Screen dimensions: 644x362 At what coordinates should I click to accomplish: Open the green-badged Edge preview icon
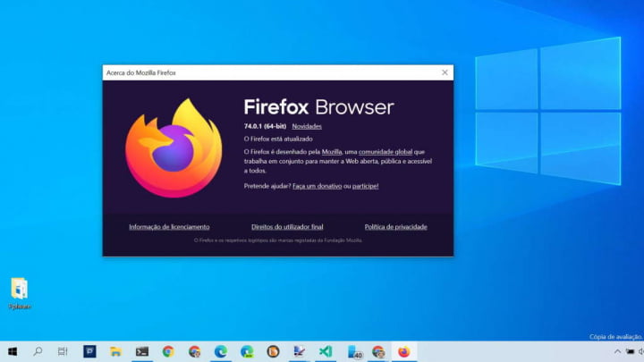coord(247,352)
